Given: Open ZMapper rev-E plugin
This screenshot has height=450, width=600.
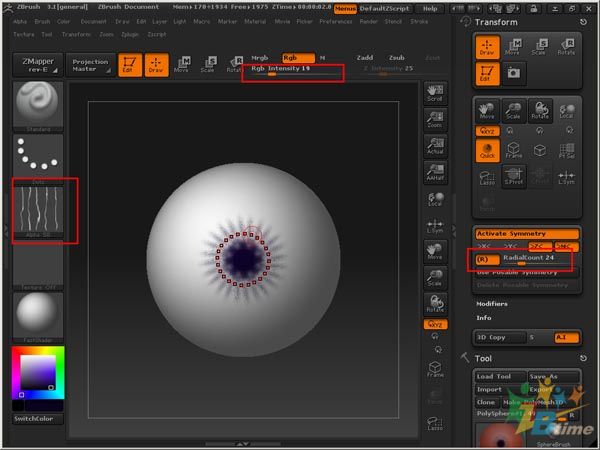Looking at the screenshot, I should point(38,65).
